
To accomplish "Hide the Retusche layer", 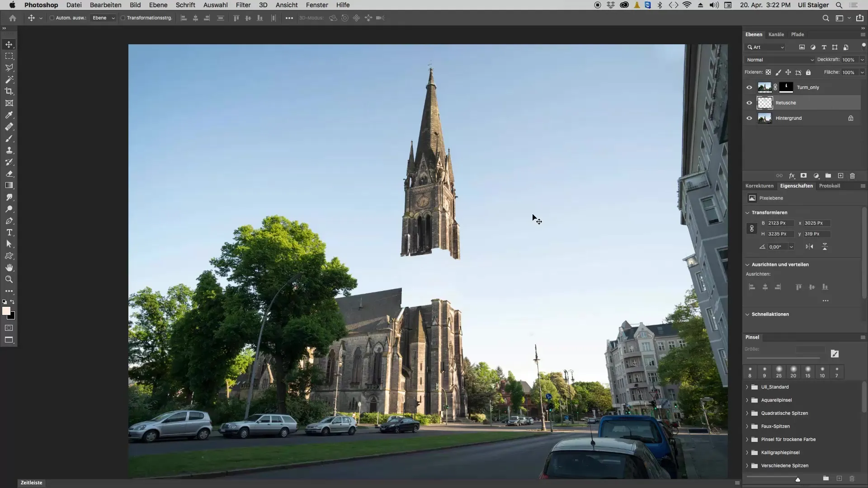I will (x=749, y=103).
